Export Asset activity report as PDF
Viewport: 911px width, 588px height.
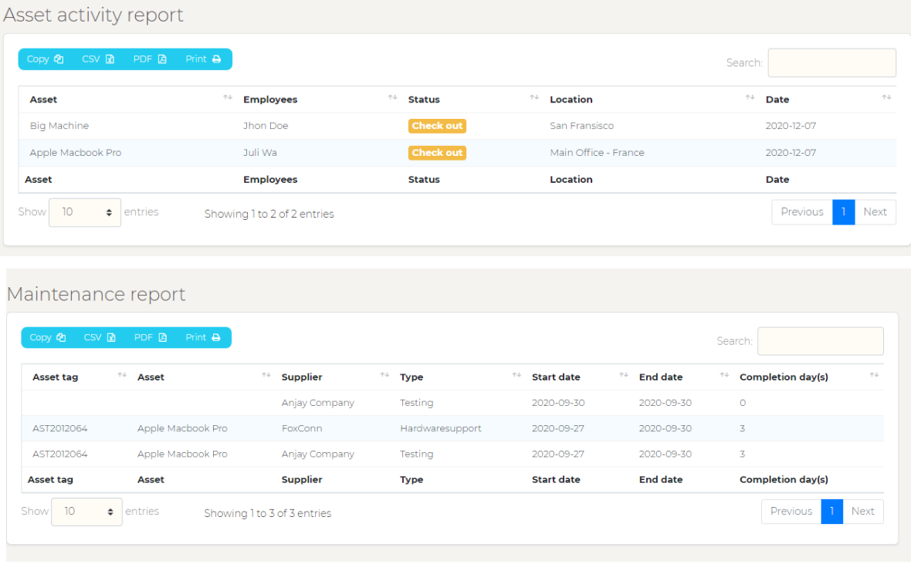tap(150, 59)
